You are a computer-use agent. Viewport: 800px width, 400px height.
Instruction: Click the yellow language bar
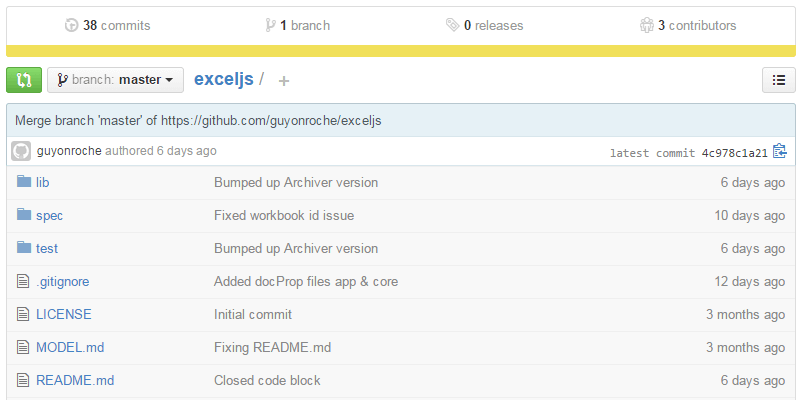[x=400, y=51]
